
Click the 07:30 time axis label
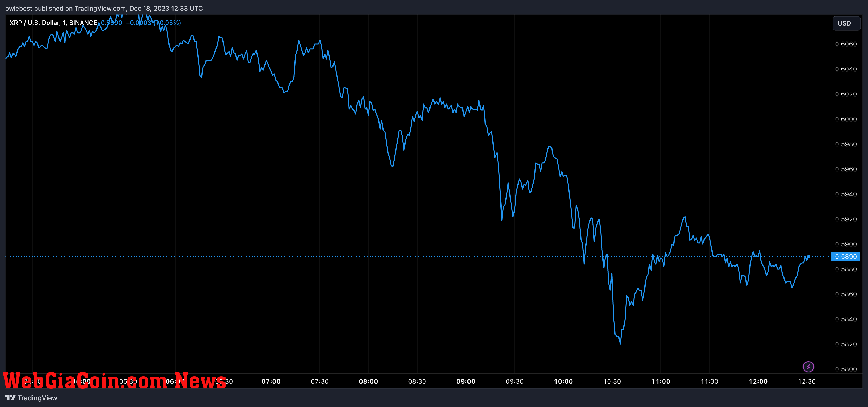pos(319,381)
